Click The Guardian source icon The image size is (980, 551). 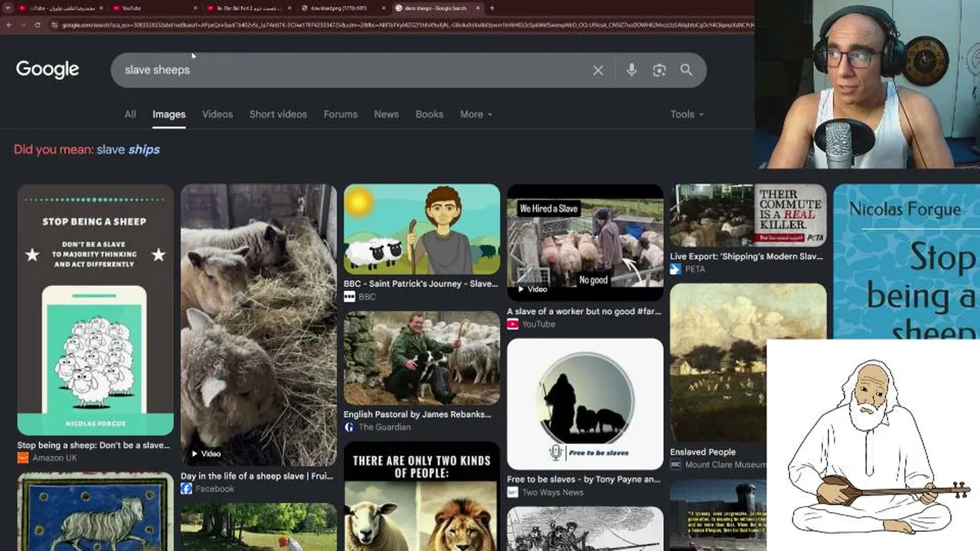[349, 427]
